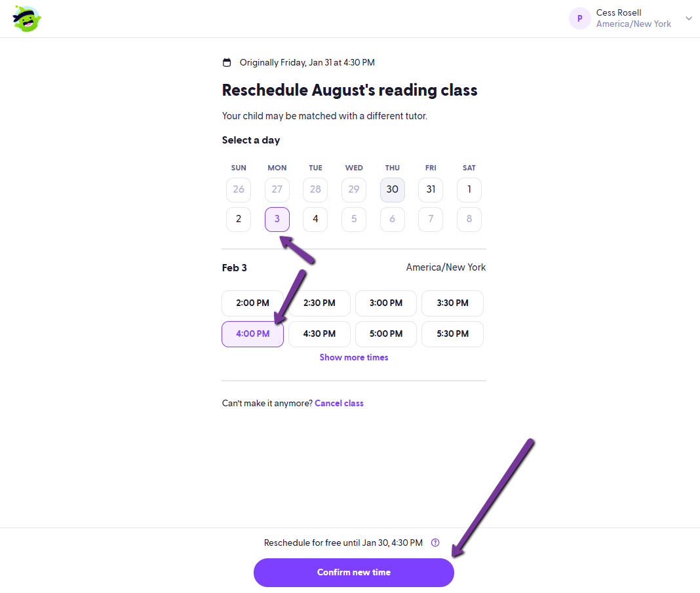Select Sunday the 2nd on calendar

239,219
